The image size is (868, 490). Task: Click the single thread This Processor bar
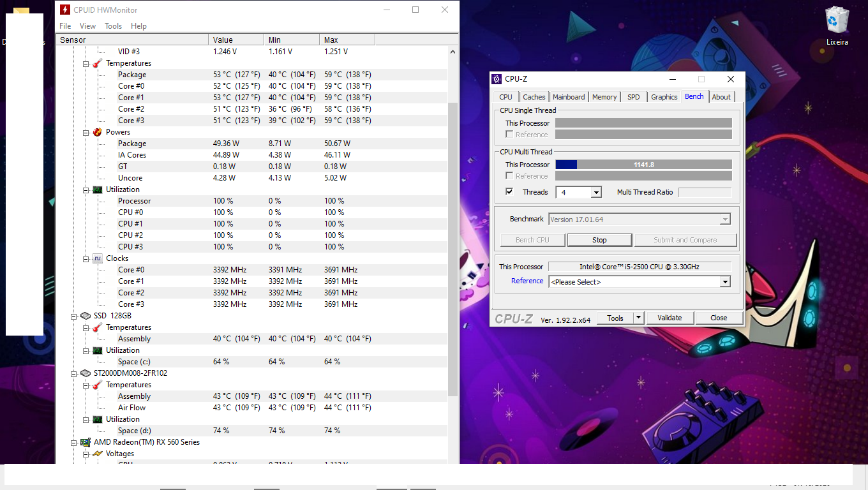pyautogui.click(x=643, y=123)
